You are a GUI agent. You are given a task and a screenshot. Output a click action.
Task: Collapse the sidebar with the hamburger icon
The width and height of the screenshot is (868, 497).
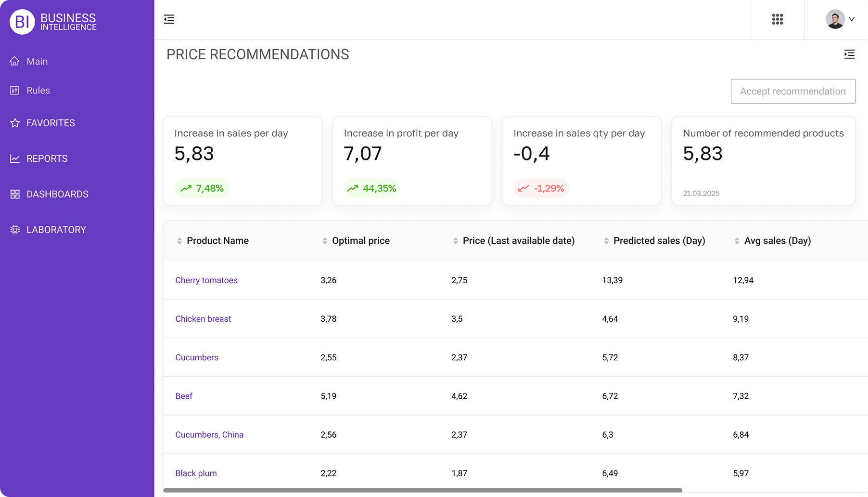coord(169,19)
